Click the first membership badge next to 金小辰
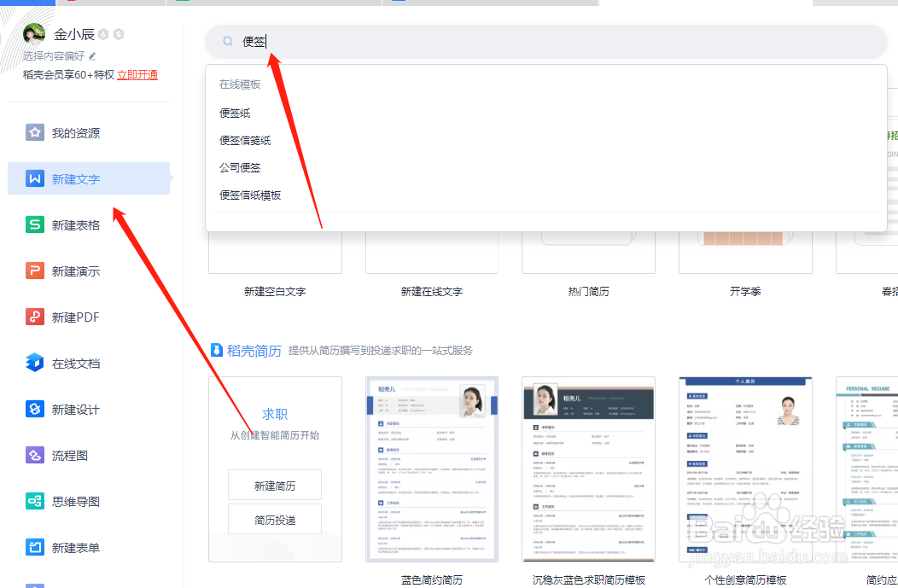The width and height of the screenshot is (898, 588). 103,34
